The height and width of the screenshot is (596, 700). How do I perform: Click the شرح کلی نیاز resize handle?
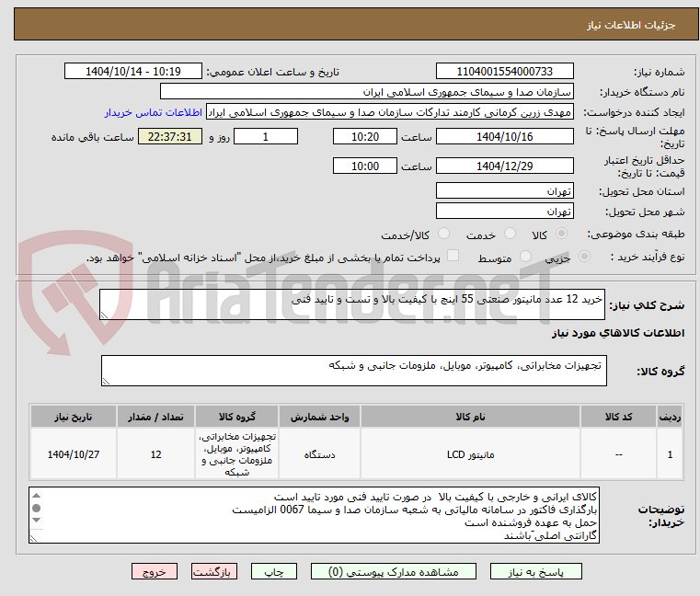point(104,315)
